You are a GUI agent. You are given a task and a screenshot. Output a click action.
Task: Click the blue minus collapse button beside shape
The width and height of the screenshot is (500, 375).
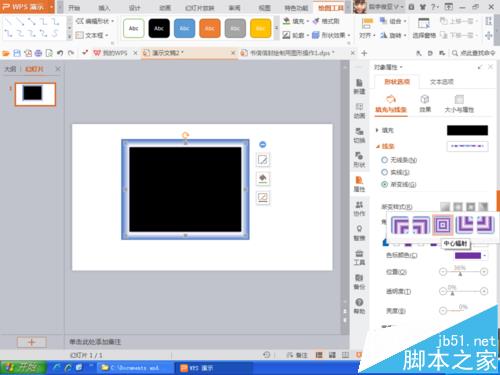click(263, 144)
